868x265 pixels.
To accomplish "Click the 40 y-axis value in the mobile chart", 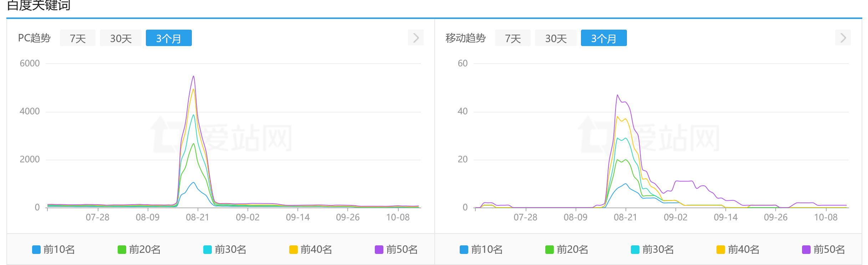I will 463,111.
